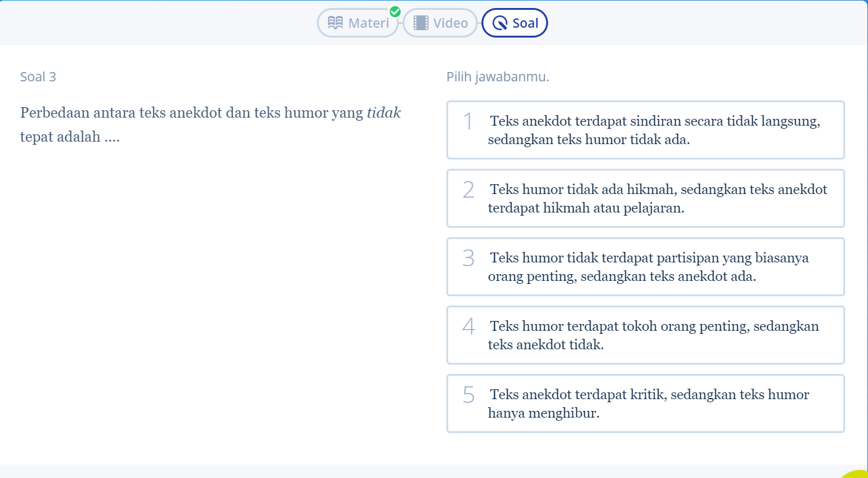Switch to the Materi tab

358,23
